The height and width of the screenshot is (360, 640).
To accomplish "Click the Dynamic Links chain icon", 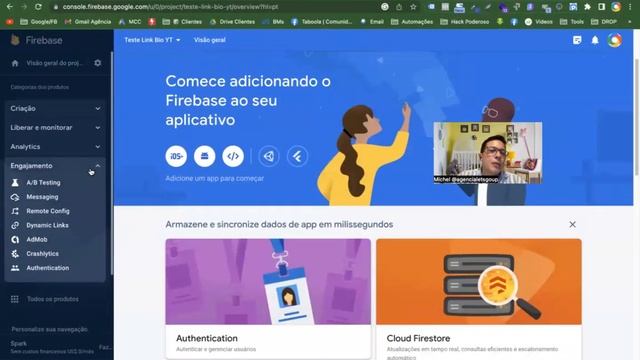I will (15, 225).
